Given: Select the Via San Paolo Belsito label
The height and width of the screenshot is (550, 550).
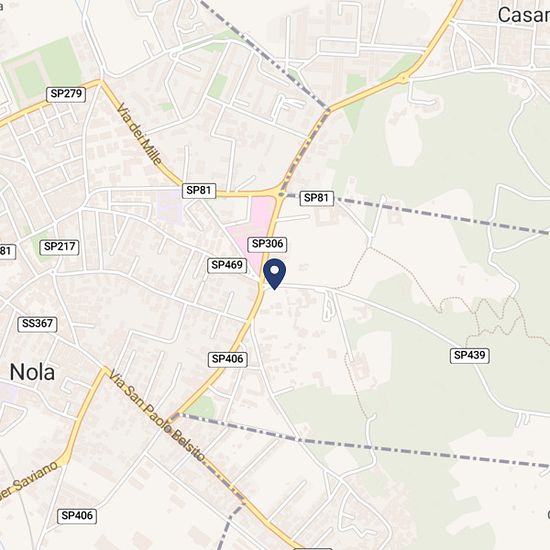Looking at the screenshot, I should [157, 415].
